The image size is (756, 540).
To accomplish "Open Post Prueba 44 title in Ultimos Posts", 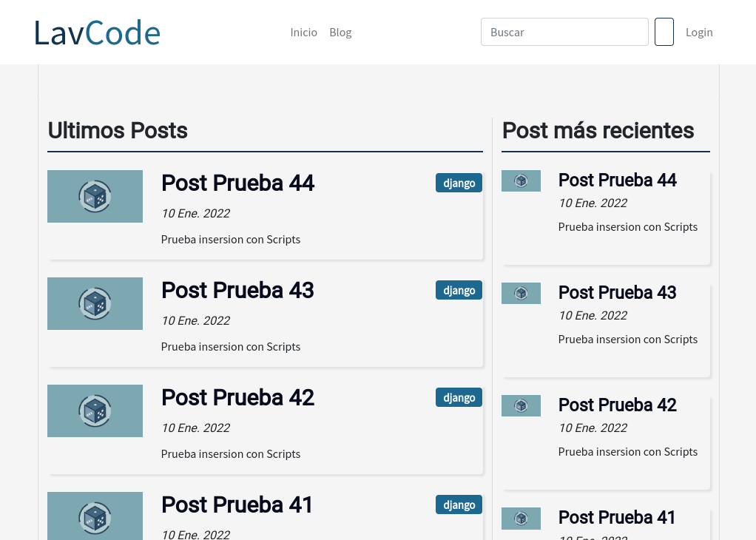I will pos(237,183).
